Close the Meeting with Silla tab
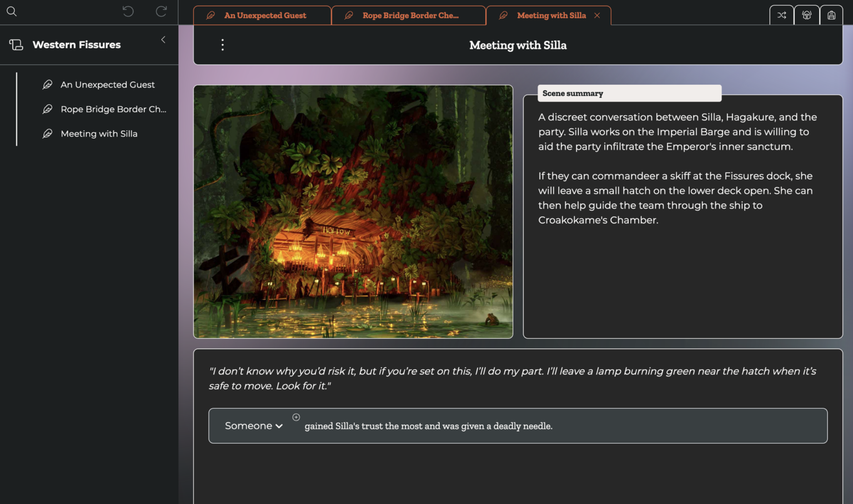This screenshot has width=853, height=504. (x=597, y=16)
